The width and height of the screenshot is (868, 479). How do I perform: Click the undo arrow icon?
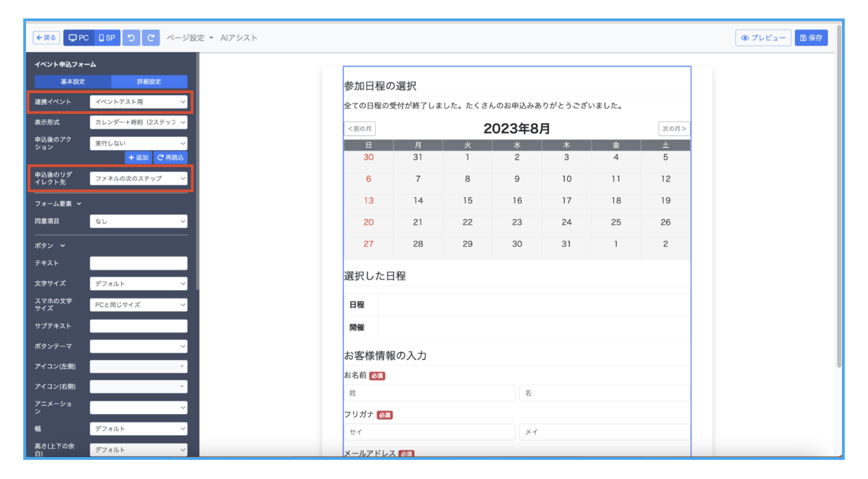131,38
